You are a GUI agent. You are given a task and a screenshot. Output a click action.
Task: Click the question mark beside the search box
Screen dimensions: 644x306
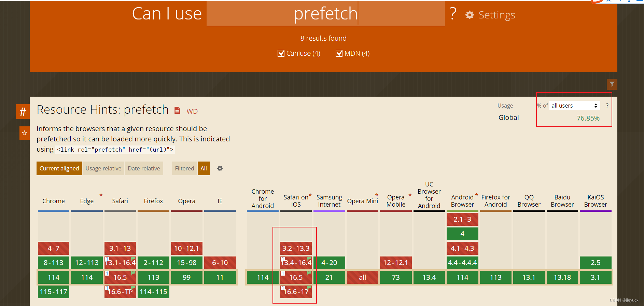(x=453, y=14)
